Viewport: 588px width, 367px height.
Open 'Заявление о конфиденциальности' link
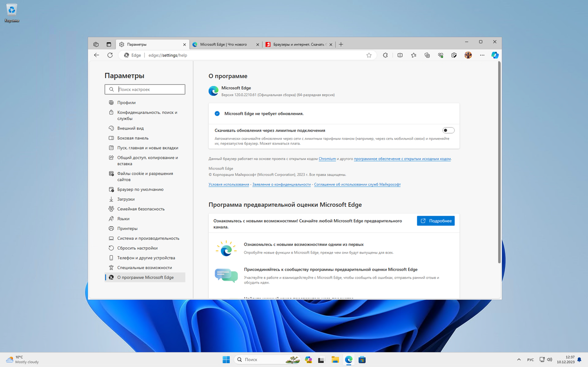[281, 184]
